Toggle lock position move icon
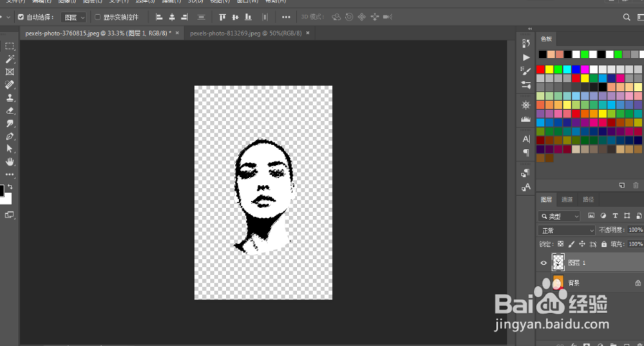644x346 pixels. pyautogui.click(x=582, y=244)
